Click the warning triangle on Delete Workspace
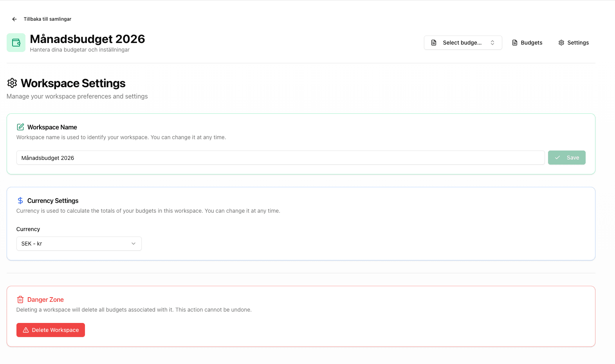This screenshot has width=615, height=364. [26, 330]
